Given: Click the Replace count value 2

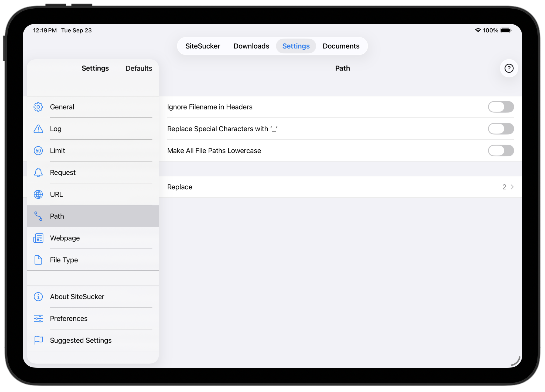Looking at the screenshot, I should tap(504, 187).
